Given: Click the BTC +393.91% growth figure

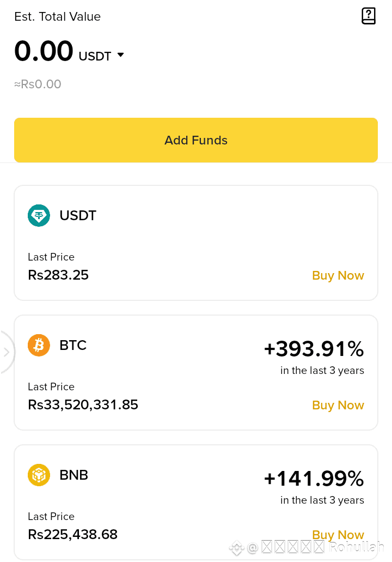Looking at the screenshot, I should click(x=314, y=349).
